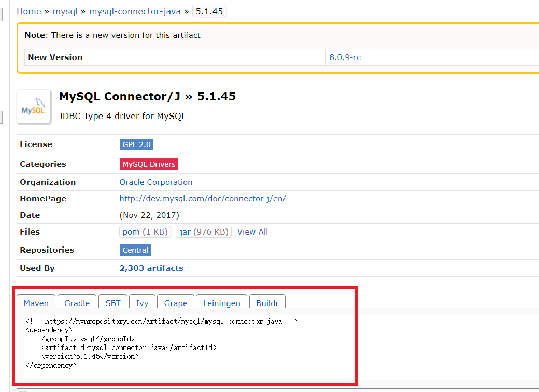Viewport: 539px width, 392px height.
Task: Download the pom (1 KB) file
Action: [145, 232]
